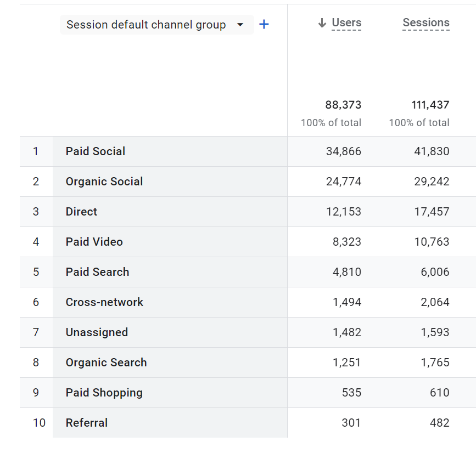Click row number 10 in the table

tap(39, 423)
